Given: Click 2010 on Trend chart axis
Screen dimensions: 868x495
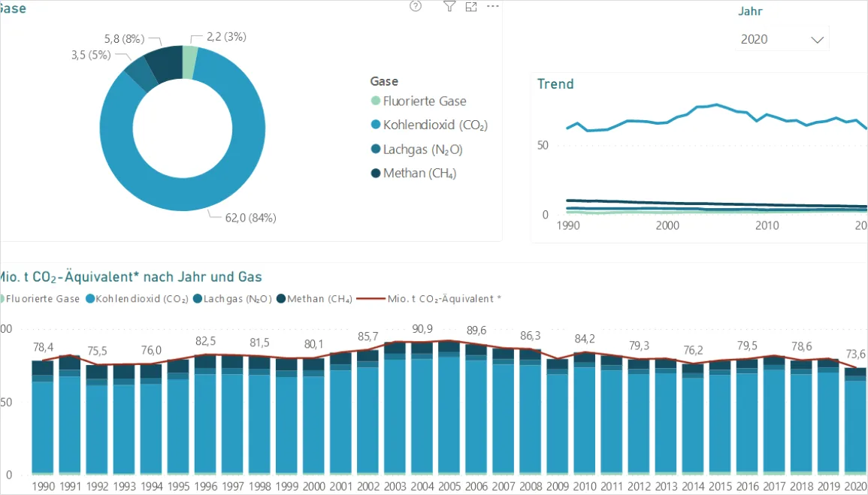Looking at the screenshot, I should [767, 225].
